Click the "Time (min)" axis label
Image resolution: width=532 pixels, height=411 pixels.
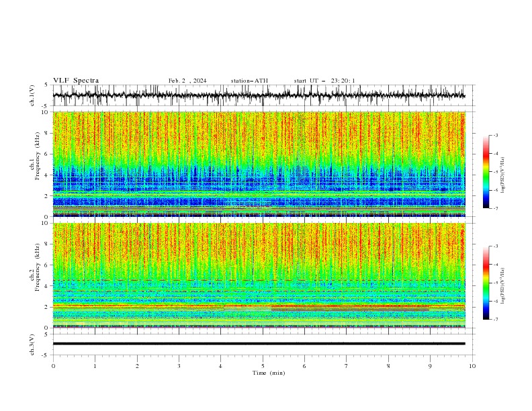(269, 373)
